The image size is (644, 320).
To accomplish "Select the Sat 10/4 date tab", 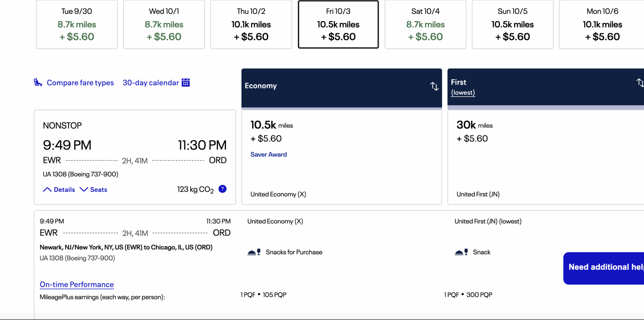I will pos(425,24).
